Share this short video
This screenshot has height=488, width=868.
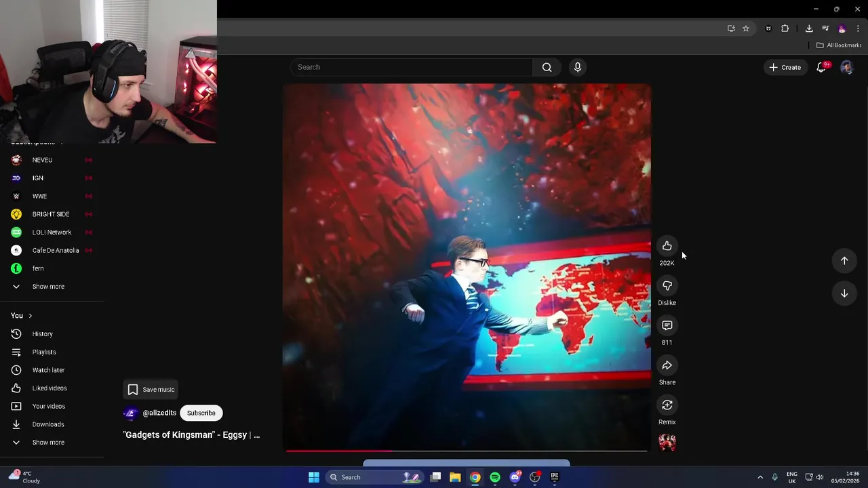coord(667,365)
